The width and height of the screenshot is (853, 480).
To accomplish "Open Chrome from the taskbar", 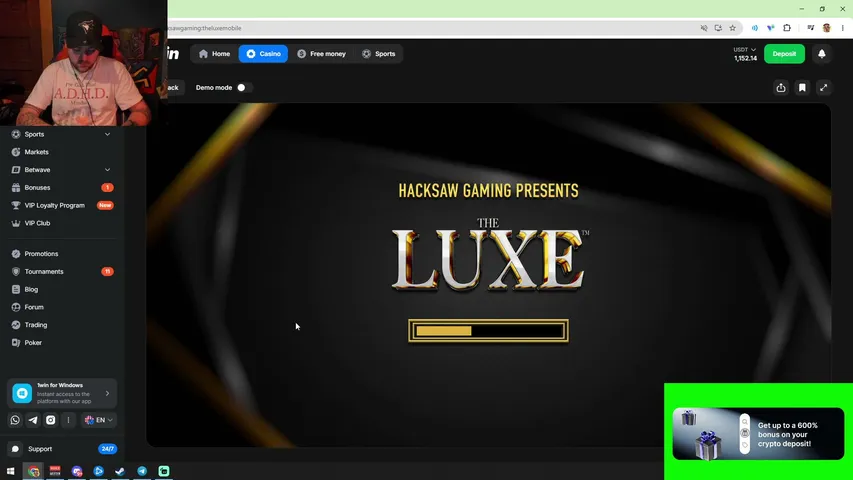I will 34,471.
